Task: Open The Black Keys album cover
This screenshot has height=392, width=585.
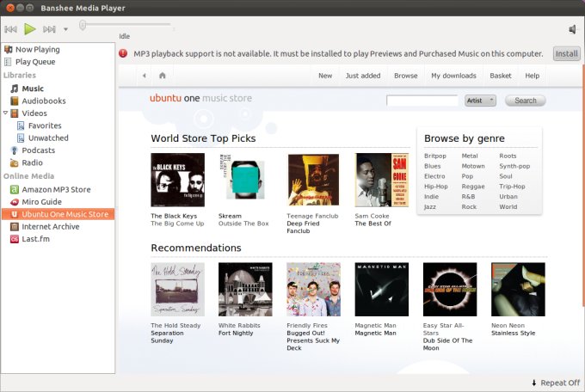Action: tap(177, 180)
